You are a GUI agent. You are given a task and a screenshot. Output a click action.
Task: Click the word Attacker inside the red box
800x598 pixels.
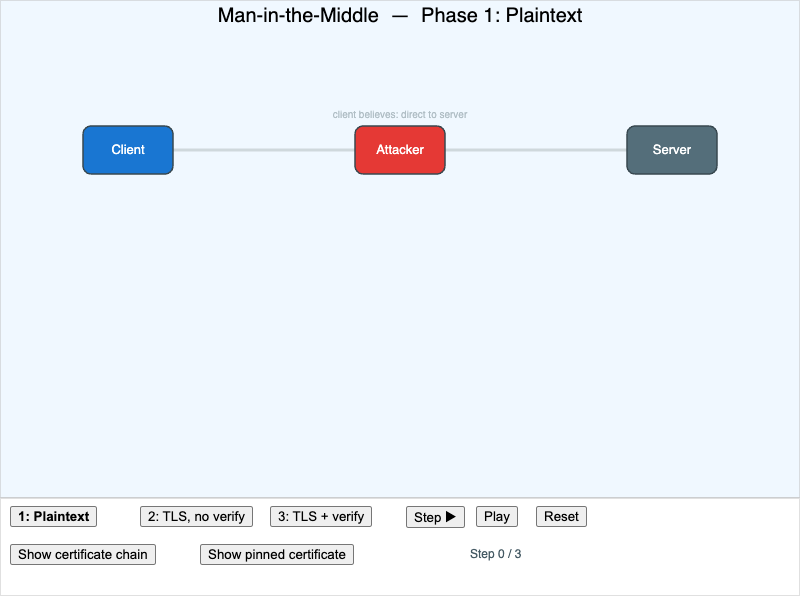[x=400, y=150]
